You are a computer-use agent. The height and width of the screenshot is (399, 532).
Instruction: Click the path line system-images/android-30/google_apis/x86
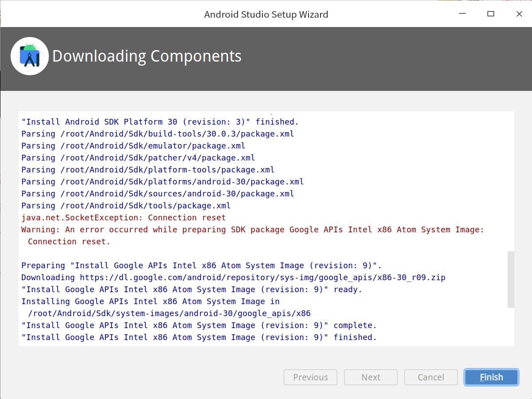point(169,313)
